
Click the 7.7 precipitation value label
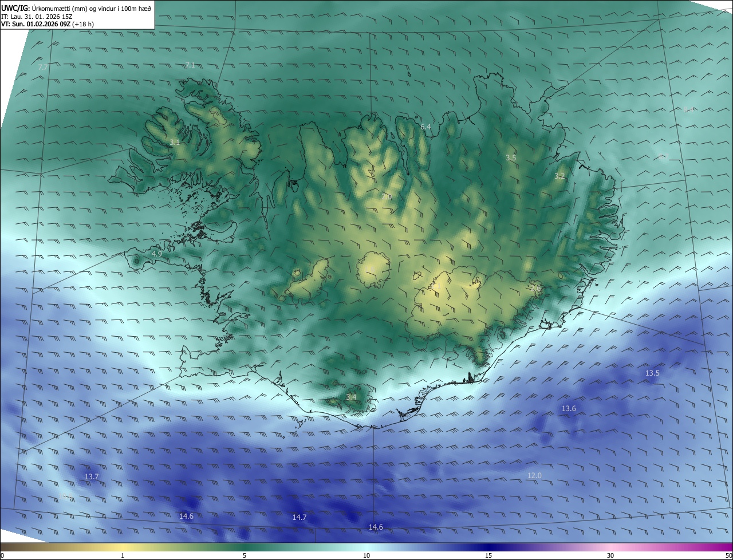click(43, 68)
